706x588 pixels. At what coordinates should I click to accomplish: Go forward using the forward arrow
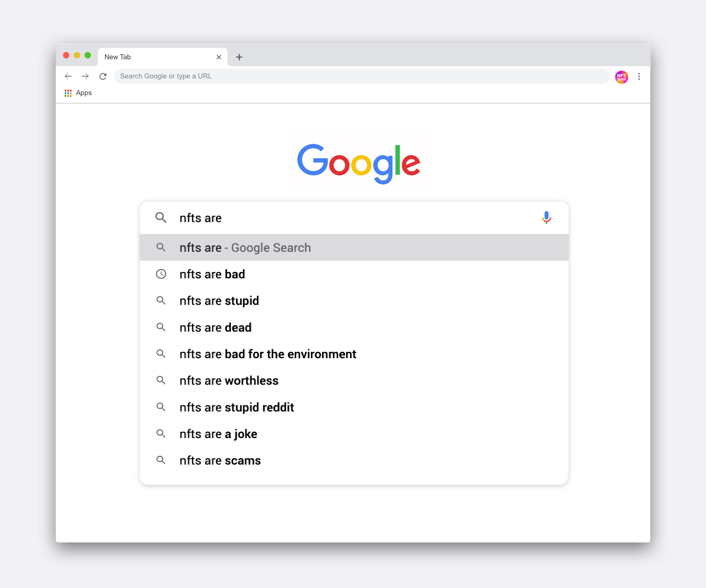click(85, 76)
